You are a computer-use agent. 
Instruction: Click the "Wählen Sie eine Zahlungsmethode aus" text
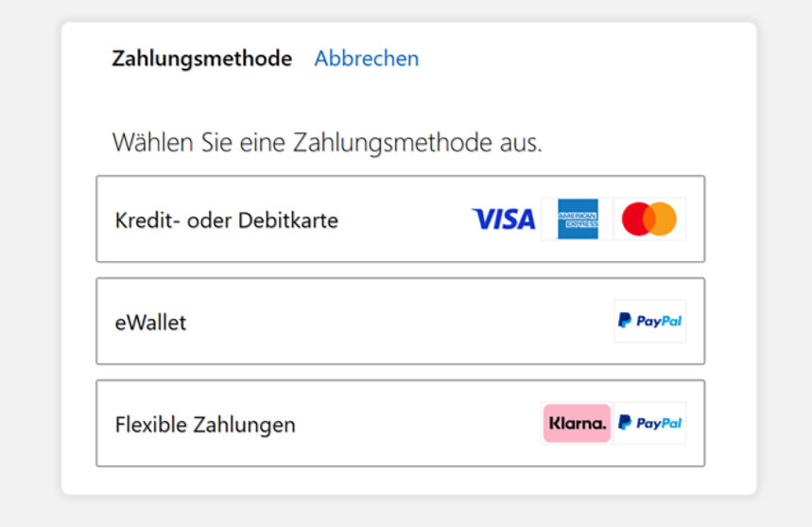click(327, 143)
